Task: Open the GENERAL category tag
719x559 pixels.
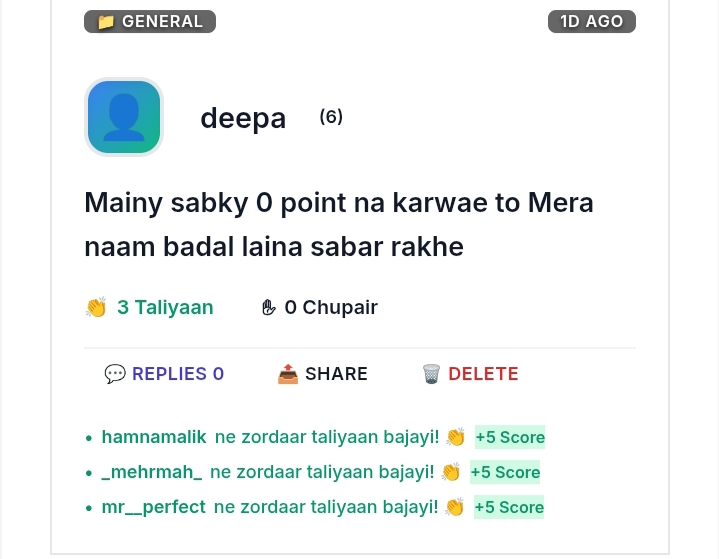Action: click(x=150, y=22)
